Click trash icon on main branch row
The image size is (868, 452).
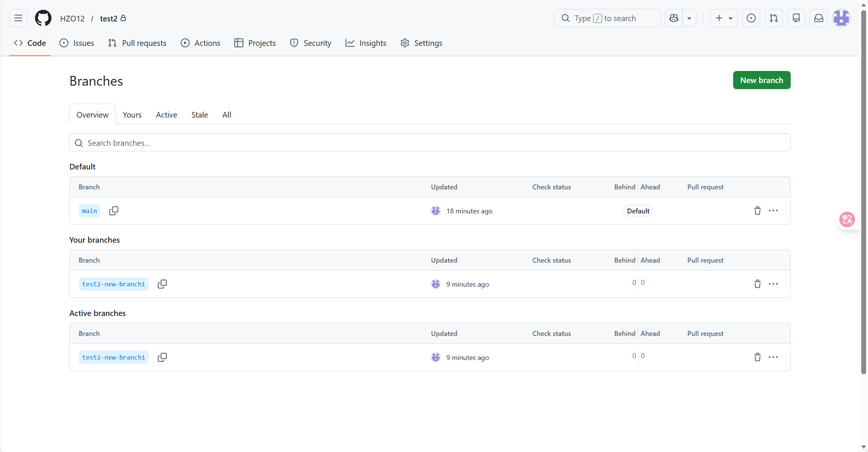(758, 211)
